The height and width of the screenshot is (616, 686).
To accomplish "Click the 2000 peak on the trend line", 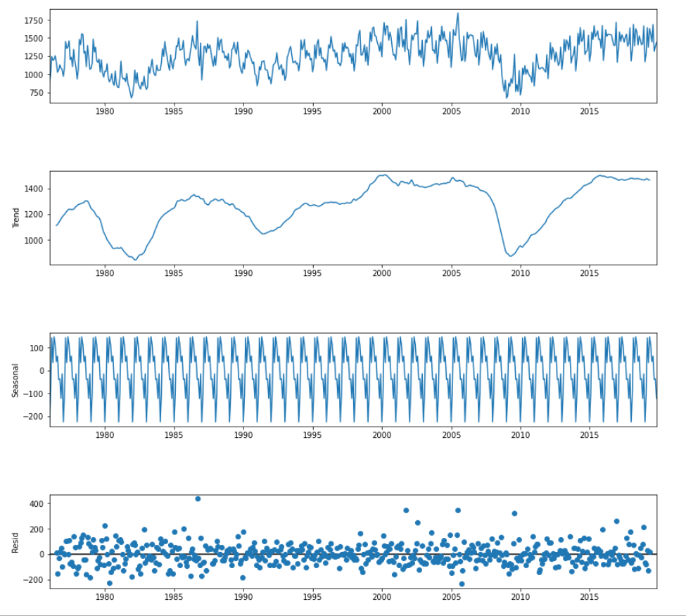I will 383,175.
